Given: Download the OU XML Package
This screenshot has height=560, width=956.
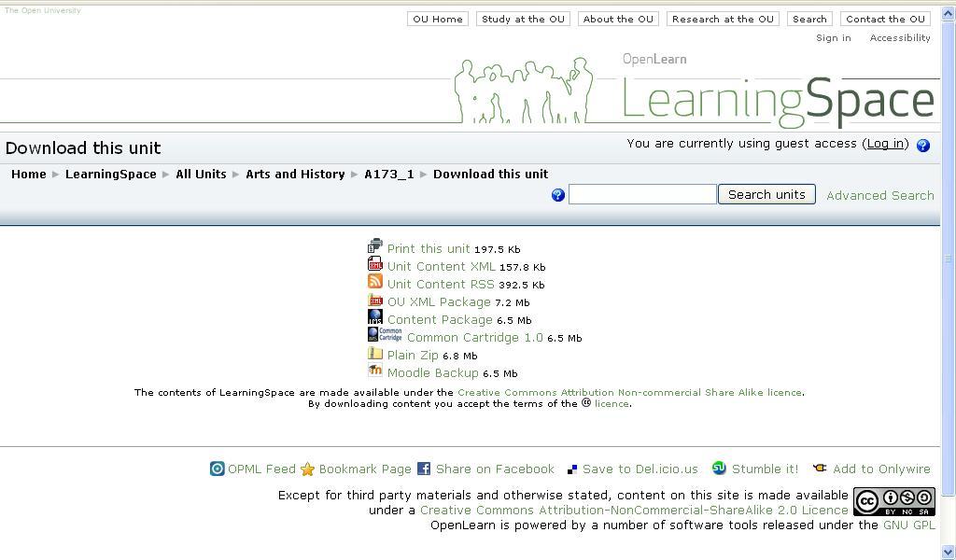Looking at the screenshot, I should (439, 301).
